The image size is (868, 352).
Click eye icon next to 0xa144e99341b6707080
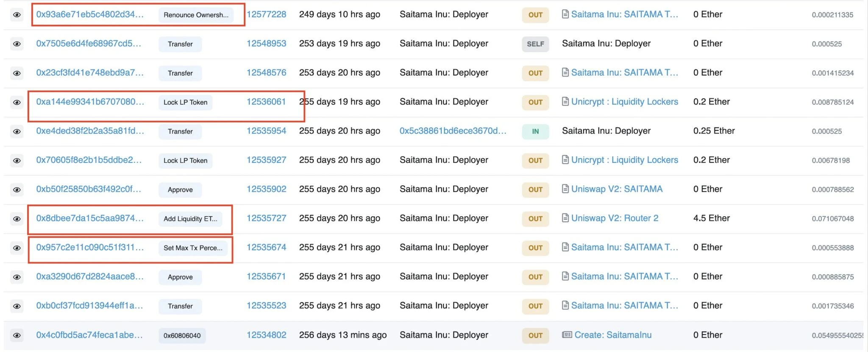pos(17,102)
